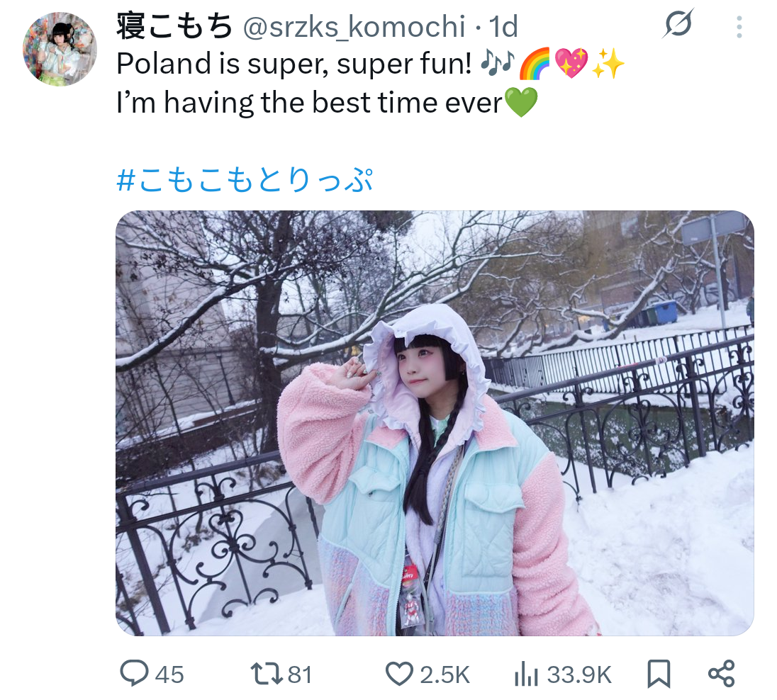Viewport: 777px width, 700px height.
Task: Click the display name 寝こもち
Action: 174,26
